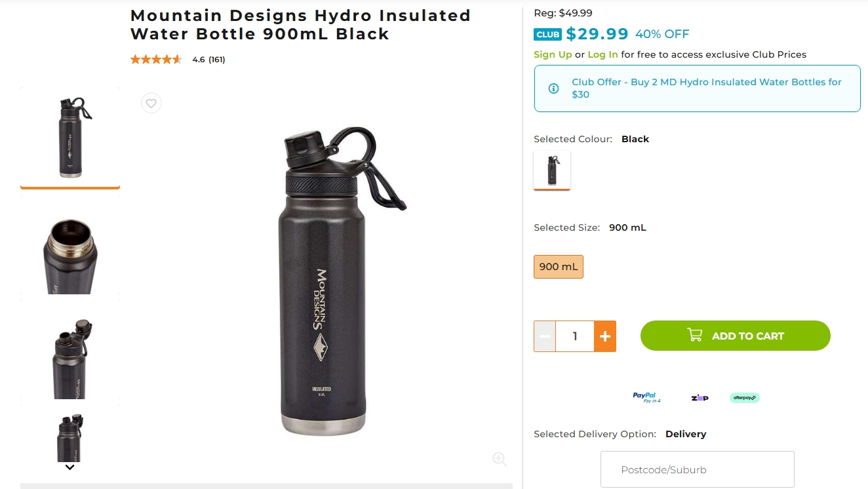Click the star rating icons
868x489 pixels.
[156, 60]
